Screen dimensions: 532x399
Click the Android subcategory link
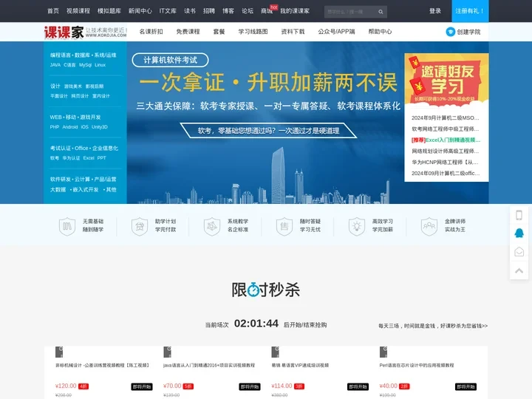pos(70,127)
